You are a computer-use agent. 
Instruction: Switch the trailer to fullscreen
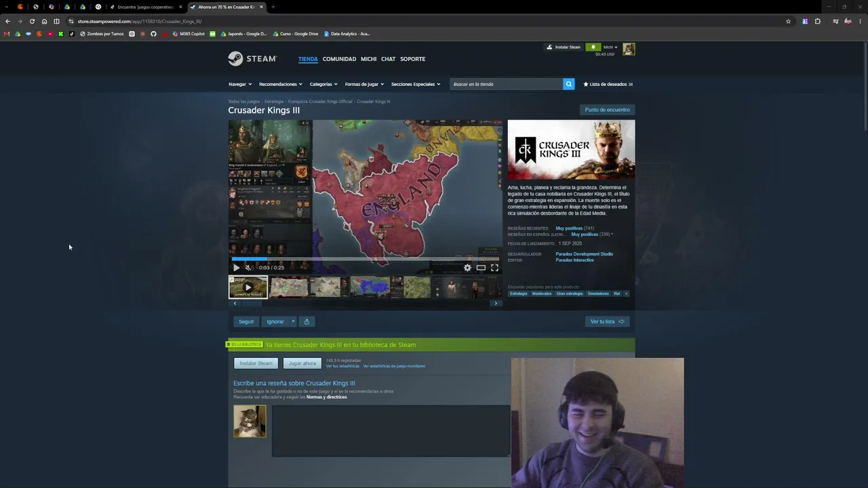click(x=494, y=268)
